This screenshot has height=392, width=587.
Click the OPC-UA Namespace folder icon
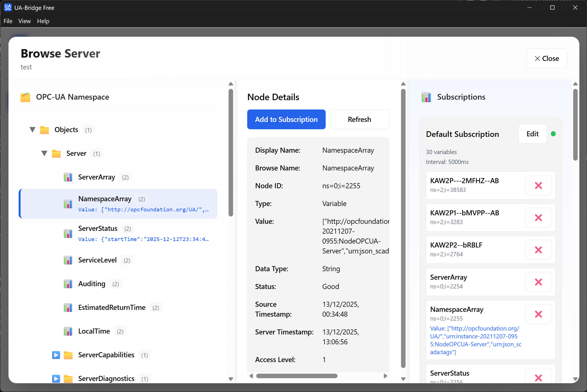(25, 97)
